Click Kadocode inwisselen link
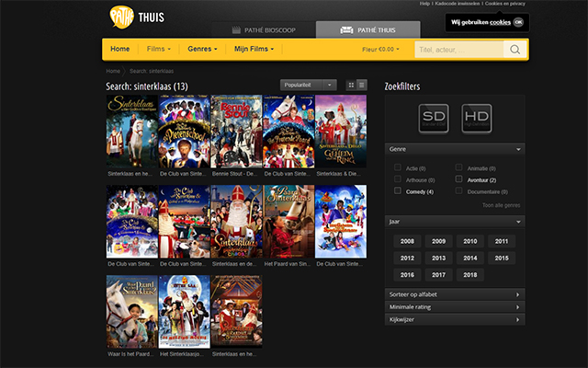The image size is (588, 368). tap(458, 4)
